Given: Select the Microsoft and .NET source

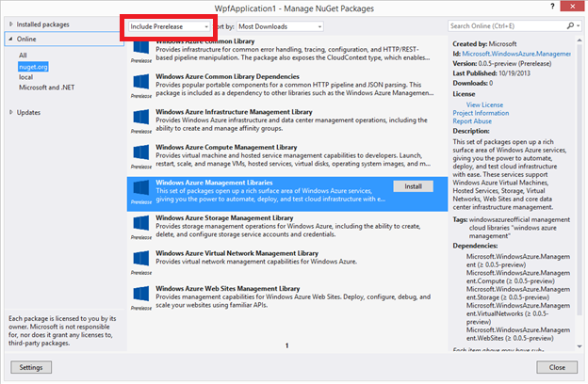Looking at the screenshot, I should (47, 88).
